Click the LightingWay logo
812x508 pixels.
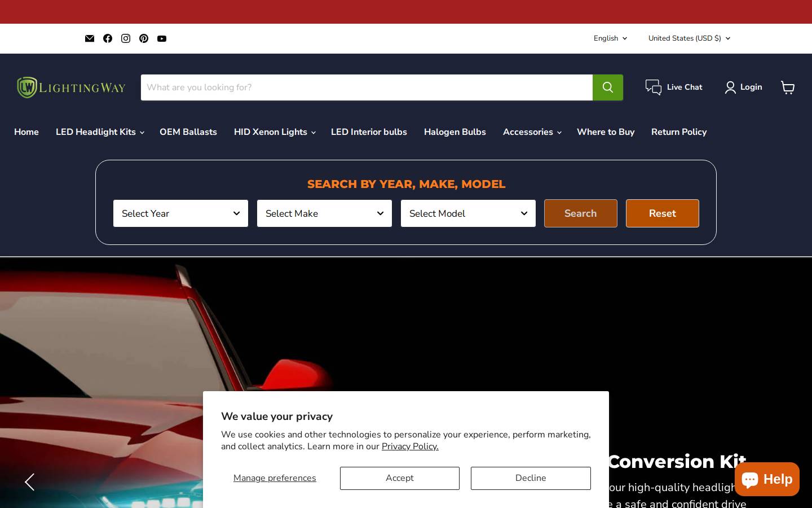[x=71, y=87]
